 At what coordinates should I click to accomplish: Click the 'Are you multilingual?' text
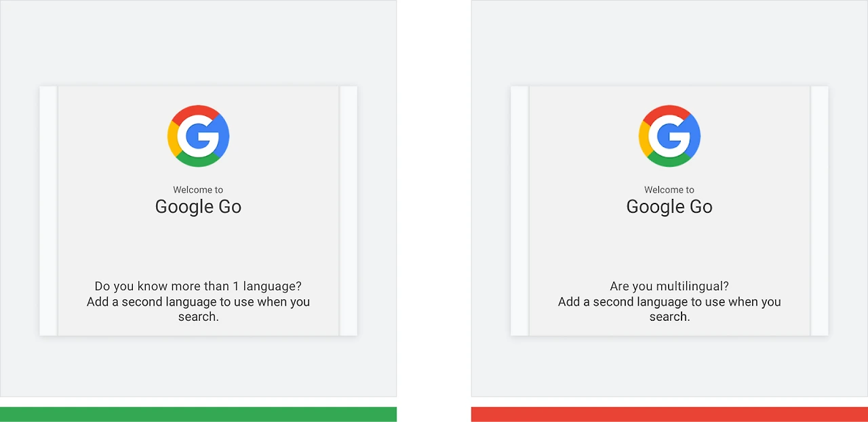click(669, 286)
